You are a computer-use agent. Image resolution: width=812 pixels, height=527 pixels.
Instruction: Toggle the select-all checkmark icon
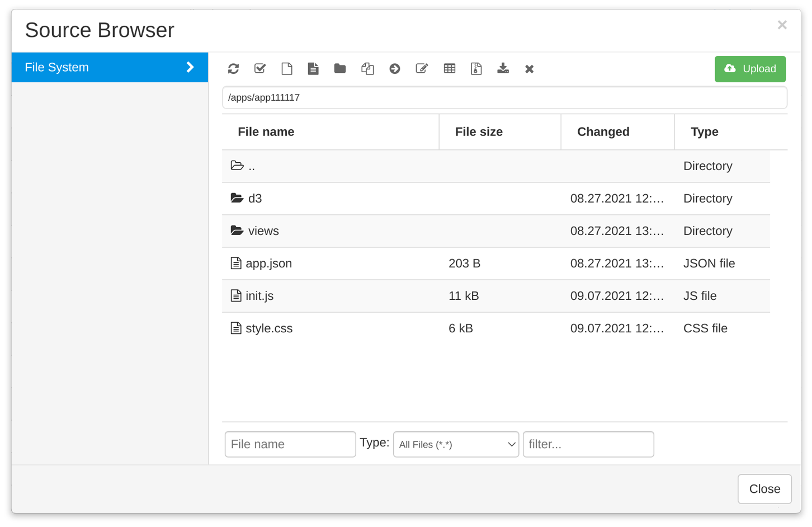coord(260,69)
